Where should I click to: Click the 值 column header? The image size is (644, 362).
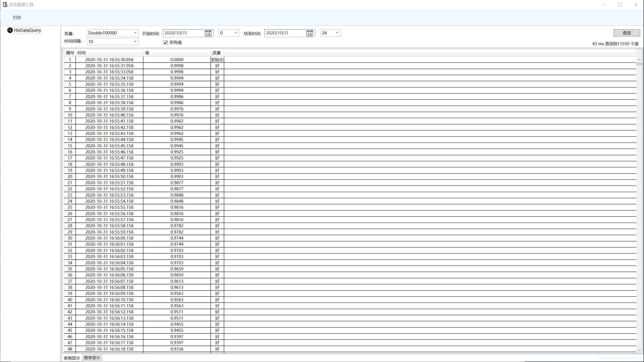click(177, 53)
